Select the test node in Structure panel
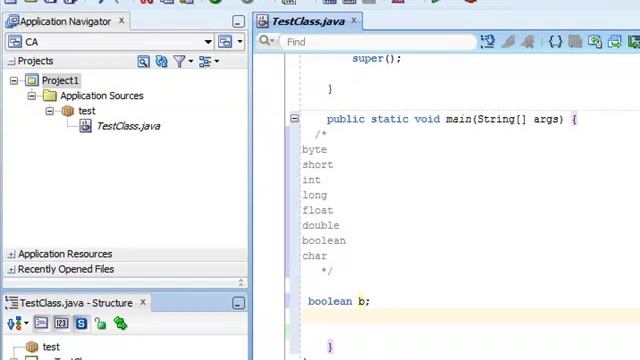The width and height of the screenshot is (640, 360). 51,347
